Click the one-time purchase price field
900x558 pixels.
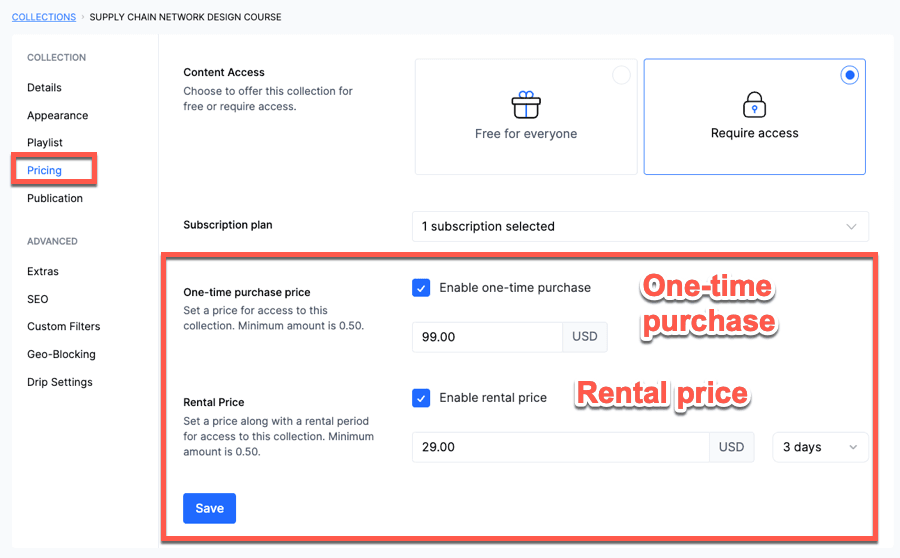tap(487, 337)
